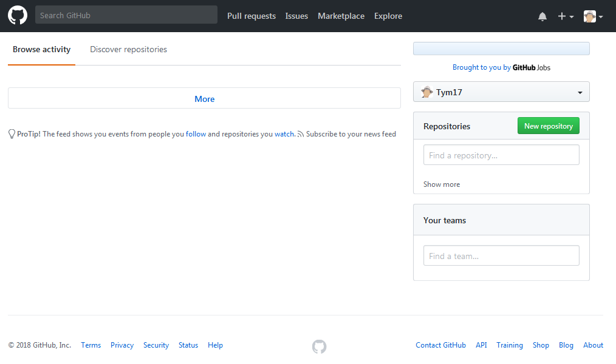This screenshot has width=616, height=364.
Task: Click the footer GitHub mark icon
Action: coord(319,346)
